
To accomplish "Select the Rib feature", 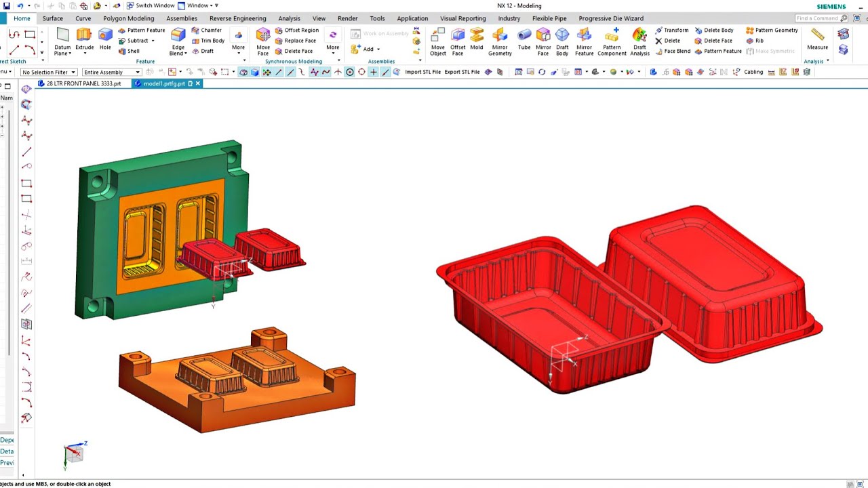I will pyautogui.click(x=755, y=41).
